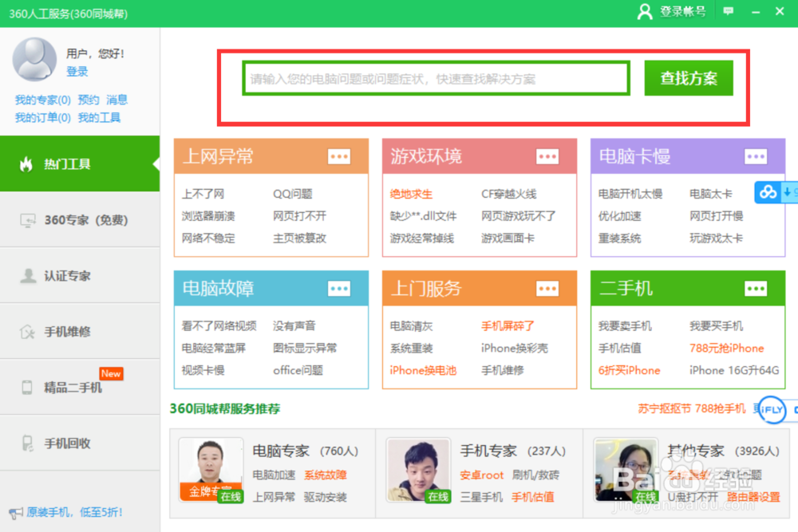Select 重装系统 link
The height and width of the screenshot is (532, 798).
point(619,238)
